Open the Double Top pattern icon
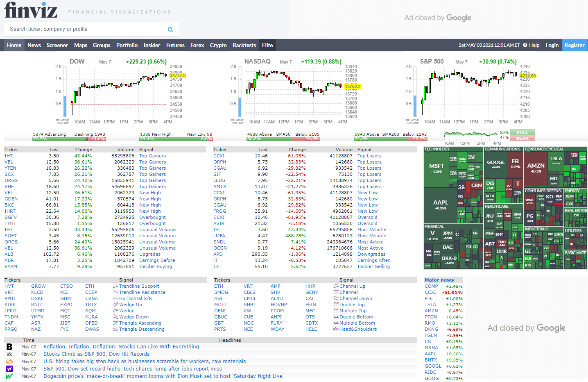 336,305
